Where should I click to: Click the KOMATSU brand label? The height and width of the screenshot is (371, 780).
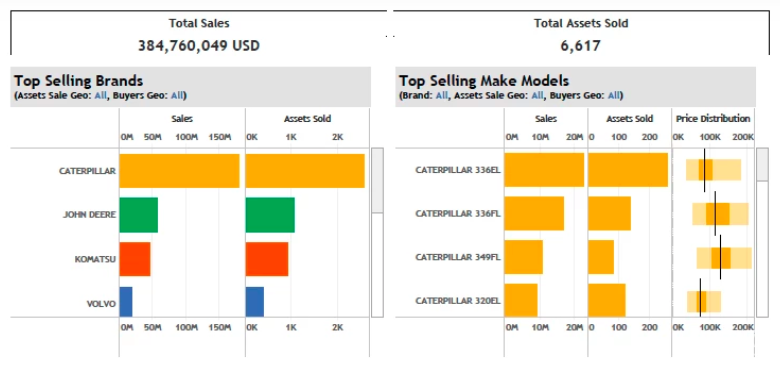(96, 259)
